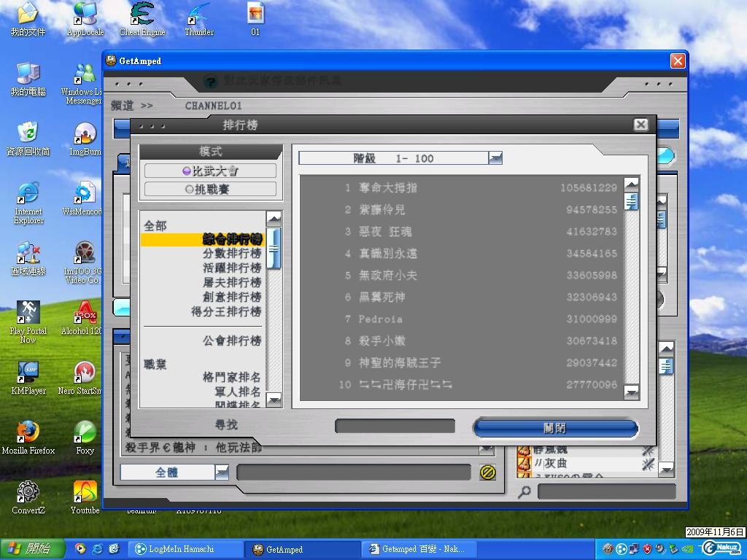Open the Cheat Engine desktop icon
This screenshot has height=560, width=747.
(x=142, y=15)
